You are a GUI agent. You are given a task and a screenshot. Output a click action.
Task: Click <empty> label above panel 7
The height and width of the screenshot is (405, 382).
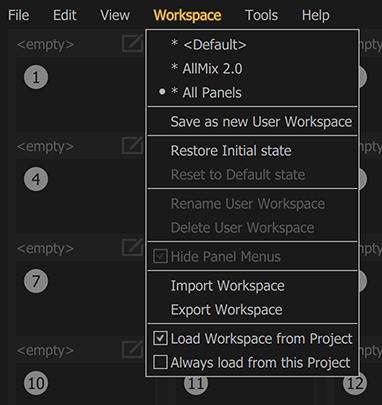pyautogui.click(x=45, y=248)
